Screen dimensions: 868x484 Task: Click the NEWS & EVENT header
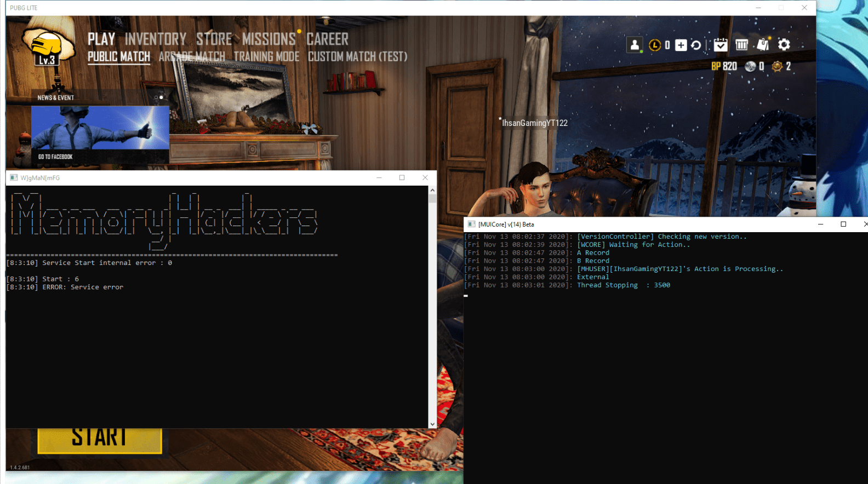point(55,97)
